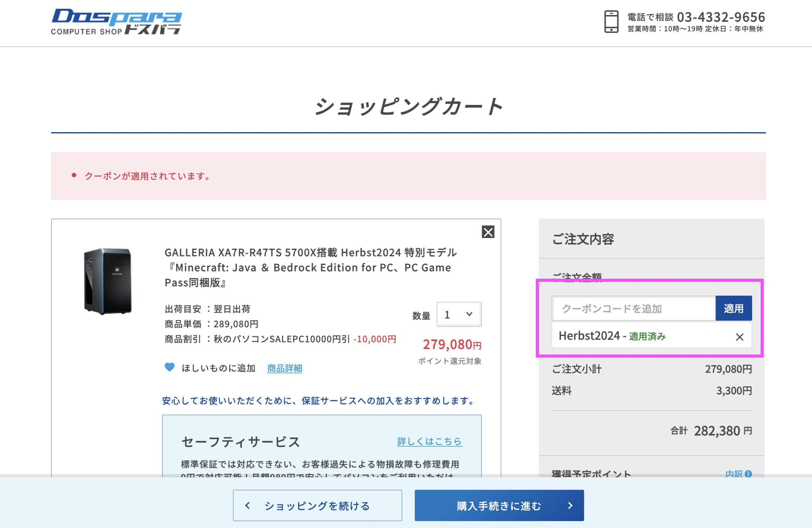Click the coupon code input field
Image resolution: width=812 pixels, height=528 pixels.
(x=633, y=308)
